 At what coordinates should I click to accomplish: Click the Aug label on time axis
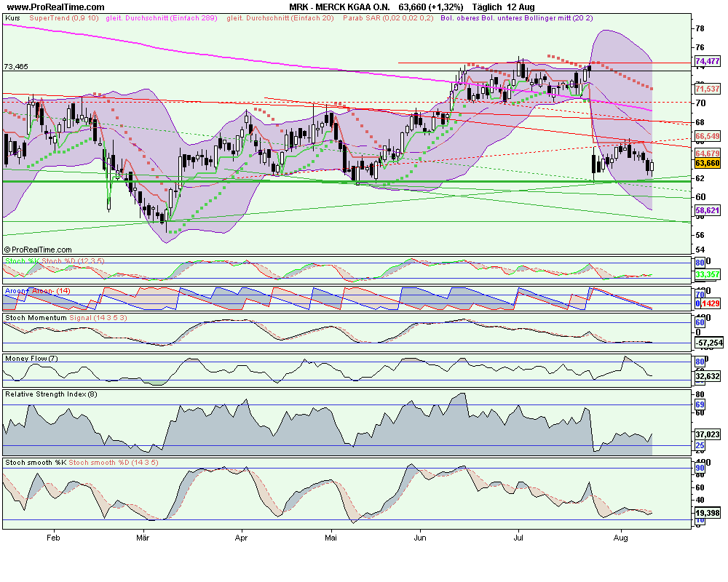(x=621, y=538)
